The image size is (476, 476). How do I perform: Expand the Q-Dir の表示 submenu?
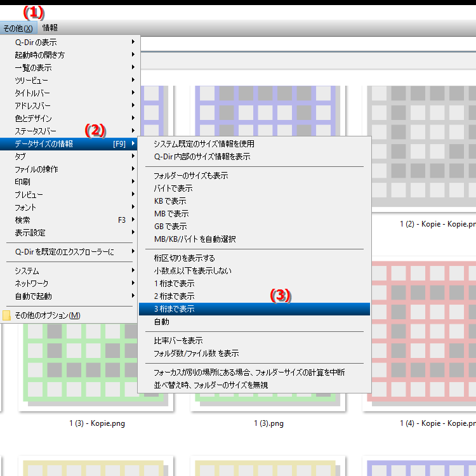point(70,42)
